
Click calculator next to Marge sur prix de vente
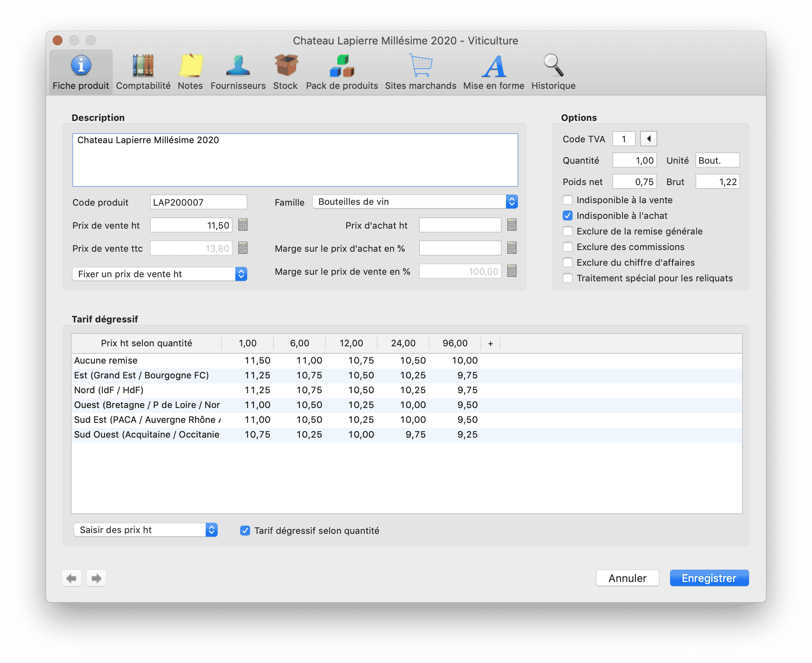pos(512,271)
